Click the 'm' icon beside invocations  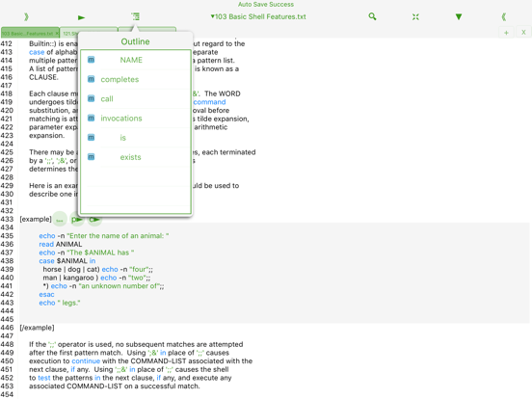92,118
